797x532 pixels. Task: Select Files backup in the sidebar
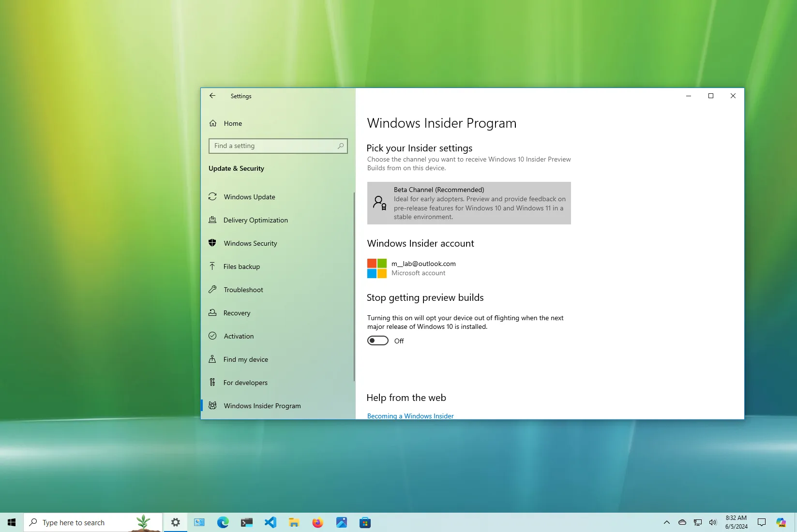click(241, 266)
